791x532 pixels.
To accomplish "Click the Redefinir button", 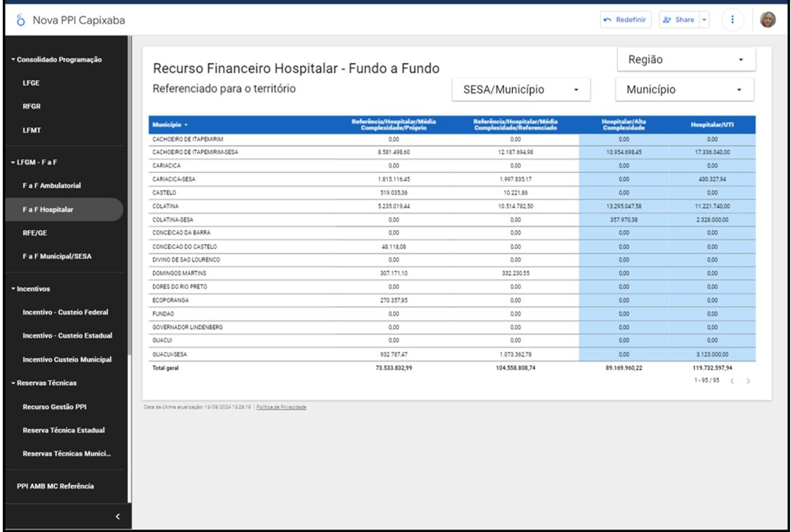I will (x=625, y=19).
